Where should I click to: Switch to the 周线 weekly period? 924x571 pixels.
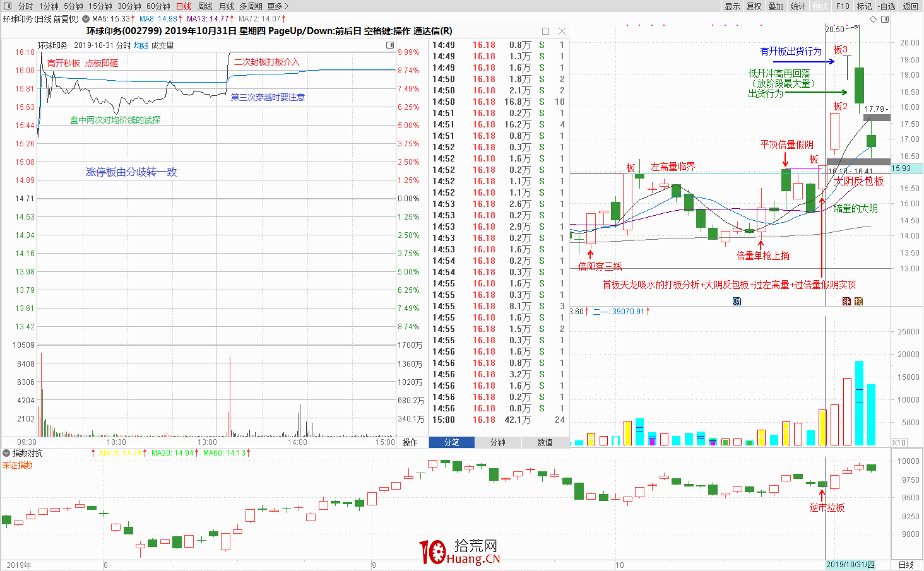click(x=205, y=6)
